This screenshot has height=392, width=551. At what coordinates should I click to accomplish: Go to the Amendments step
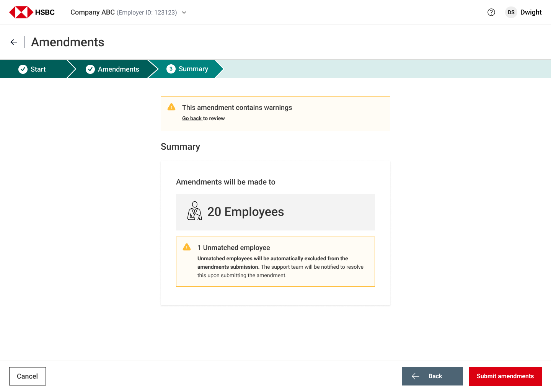[112, 69]
